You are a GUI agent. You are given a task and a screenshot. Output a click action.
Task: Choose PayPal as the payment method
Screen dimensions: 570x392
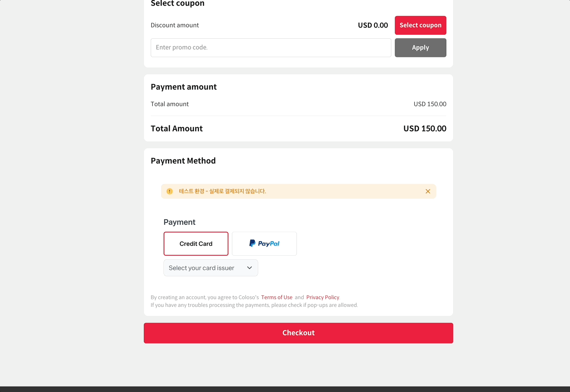click(x=264, y=244)
